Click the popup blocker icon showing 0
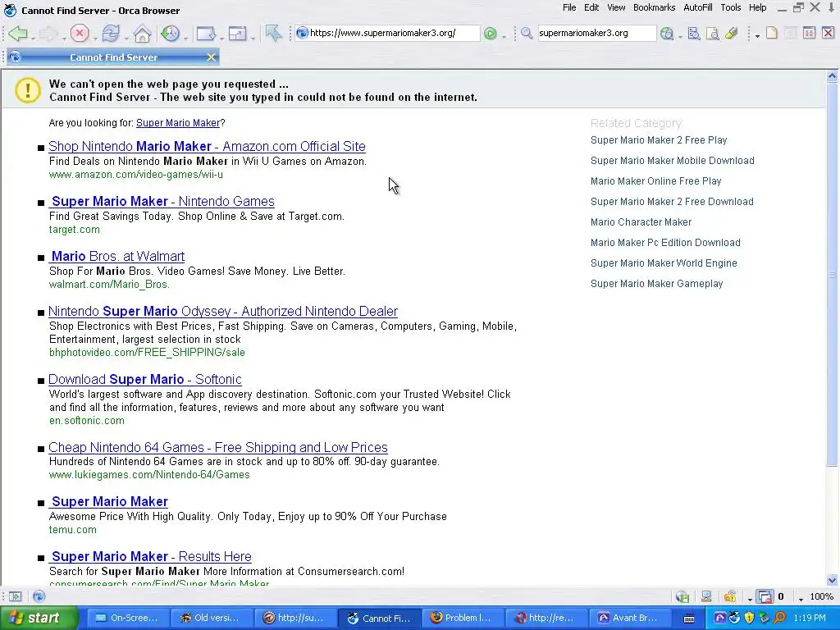 click(x=765, y=596)
